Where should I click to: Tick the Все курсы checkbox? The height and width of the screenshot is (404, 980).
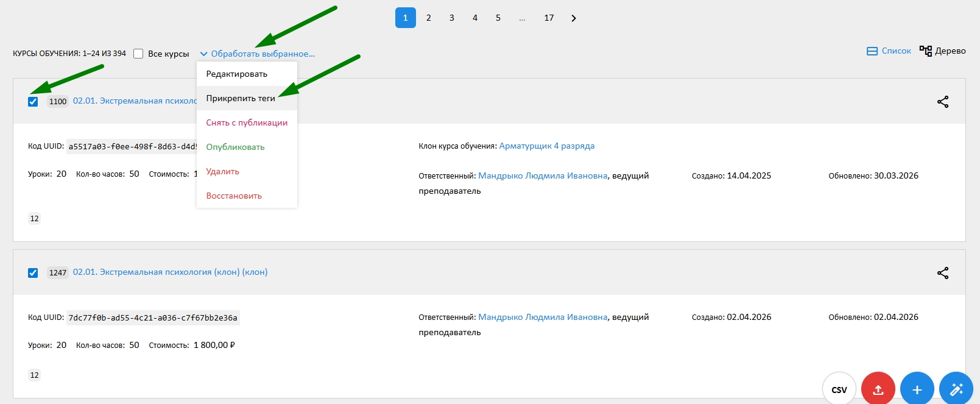[138, 54]
